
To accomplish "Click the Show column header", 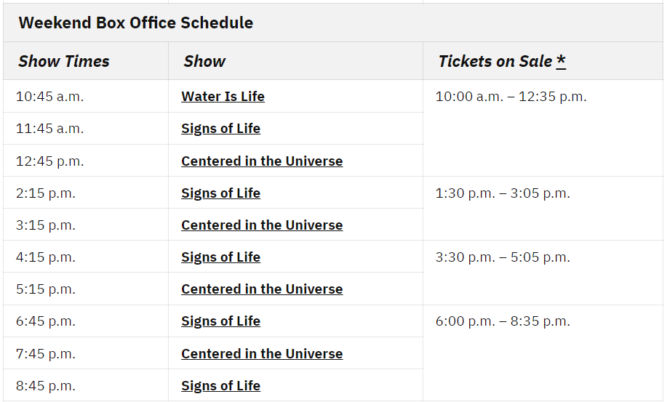I will (205, 61).
